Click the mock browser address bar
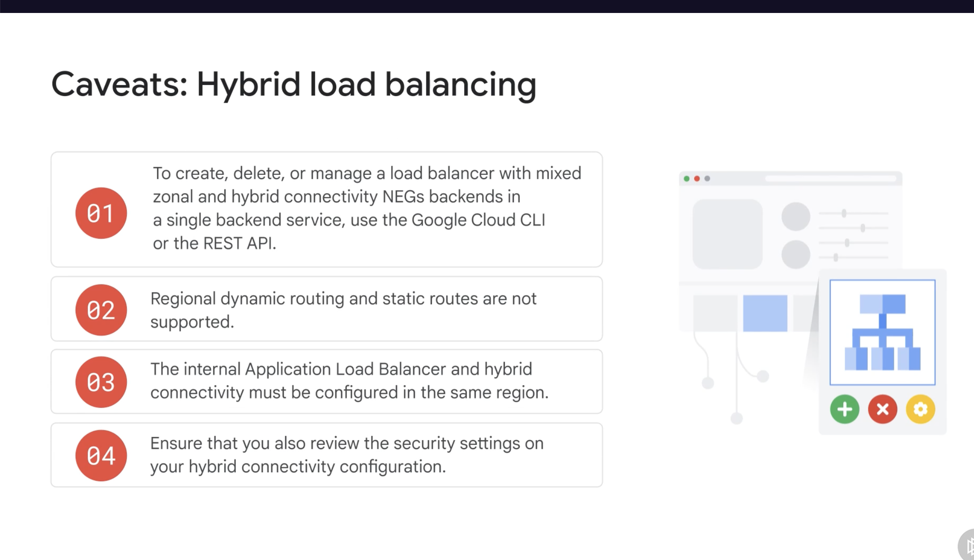 (831, 178)
